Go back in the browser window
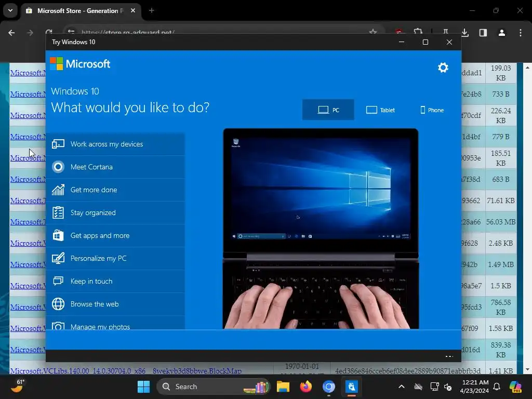This screenshot has height=399, width=532. pos(11,33)
